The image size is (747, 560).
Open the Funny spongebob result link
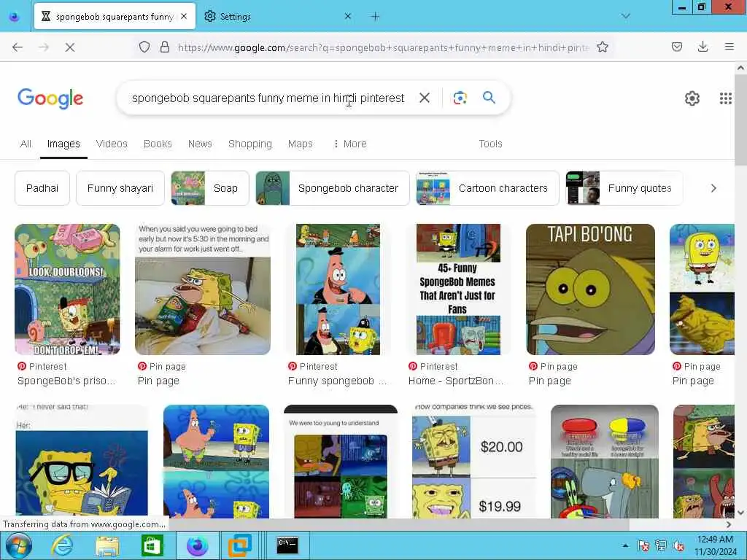(337, 381)
